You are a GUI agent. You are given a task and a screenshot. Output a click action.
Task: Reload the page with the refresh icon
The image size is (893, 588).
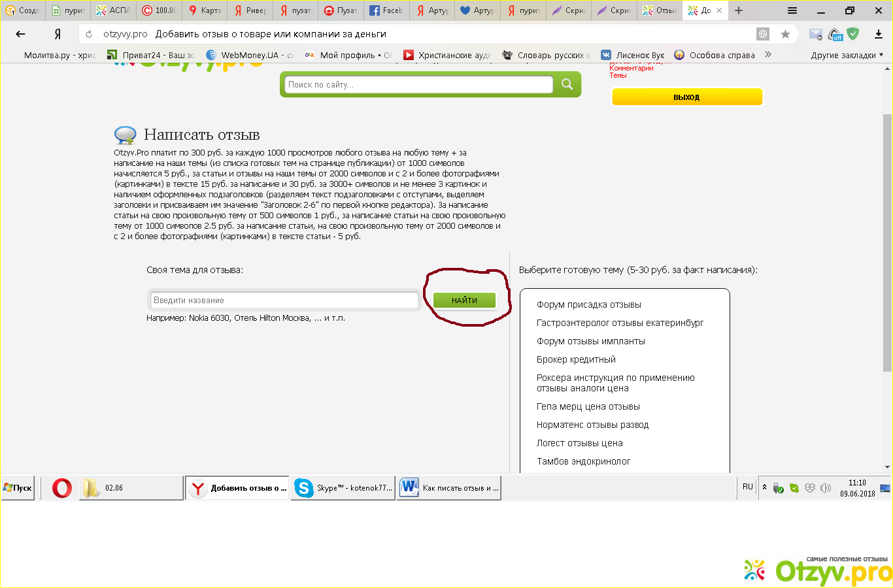tap(89, 34)
